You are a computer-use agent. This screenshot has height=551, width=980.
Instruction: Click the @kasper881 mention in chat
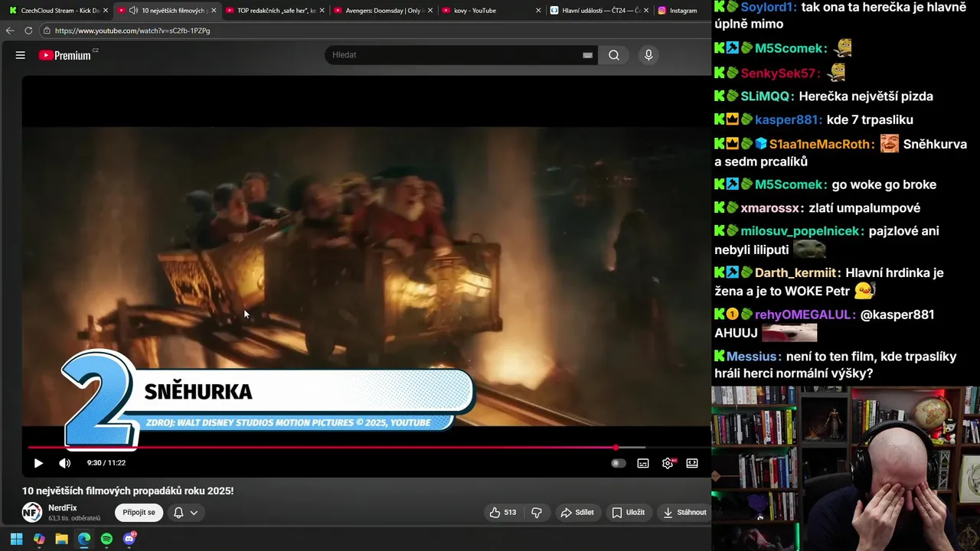click(x=897, y=315)
